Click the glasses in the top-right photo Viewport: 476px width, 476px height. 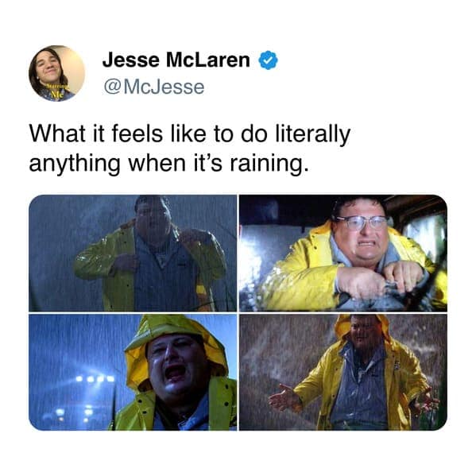pos(362,223)
